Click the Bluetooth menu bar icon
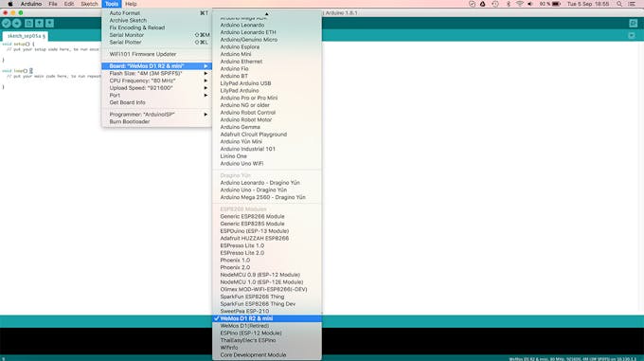Image resolution: width=644 pixels, height=361 pixels. click(x=508, y=4)
